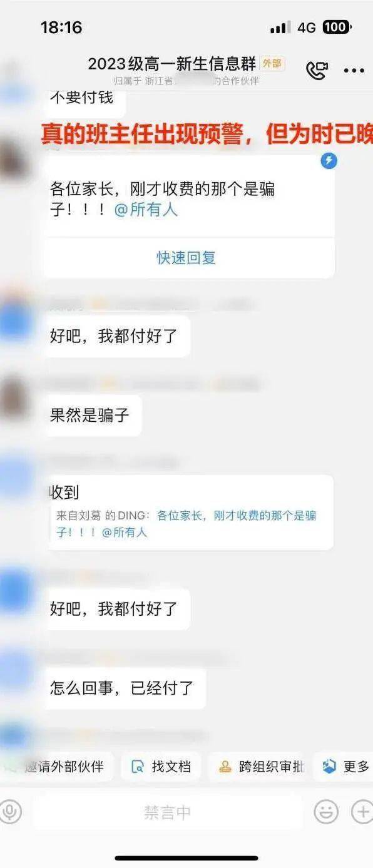Open 跨组织审批 shortcut chip
Viewport: 373px width, 868px height.
coord(257,767)
